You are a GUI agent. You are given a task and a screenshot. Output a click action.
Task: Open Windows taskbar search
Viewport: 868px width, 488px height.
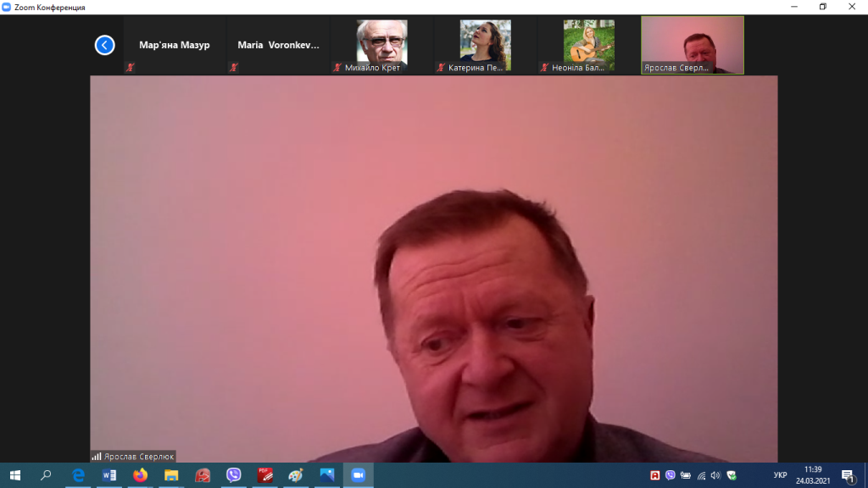pos(46,475)
